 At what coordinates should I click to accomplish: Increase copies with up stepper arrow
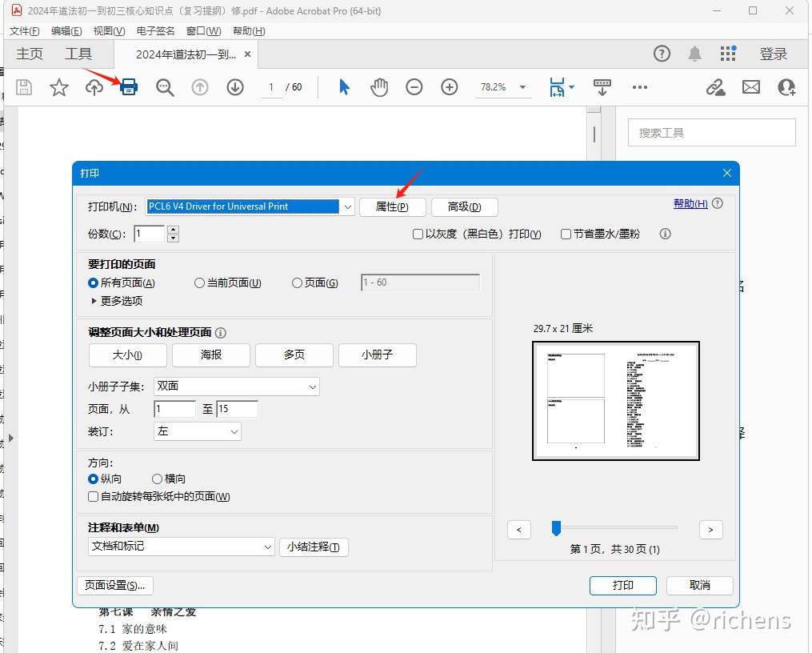coord(174,230)
